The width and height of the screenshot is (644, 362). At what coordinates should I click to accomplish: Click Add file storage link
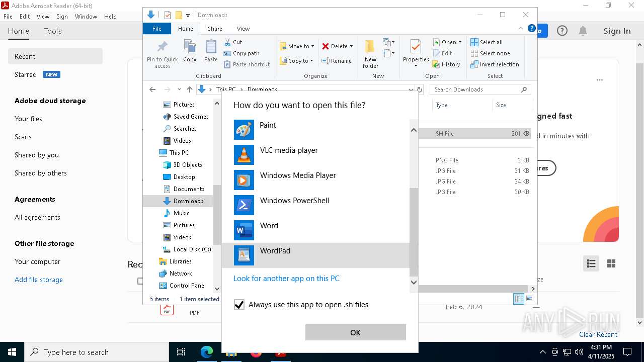(x=39, y=280)
